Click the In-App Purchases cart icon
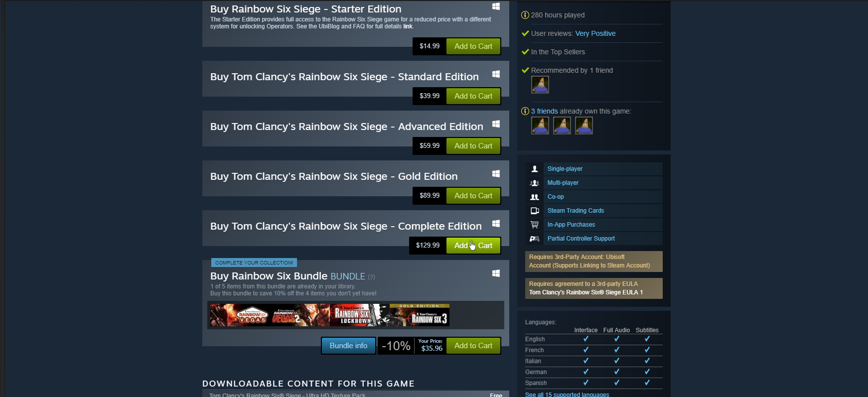Image resolution: width=868 pixels, height=397 pixels. click(x=535, y=225)
